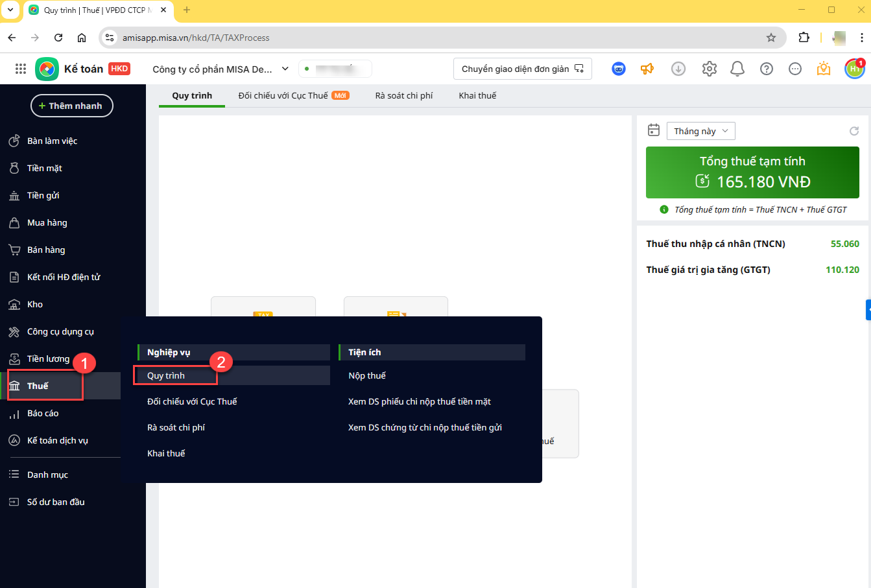The height and width of the screenshot is (588, 871).
Task: Open the notifications bell icon
Action: [x=737, y=69]
